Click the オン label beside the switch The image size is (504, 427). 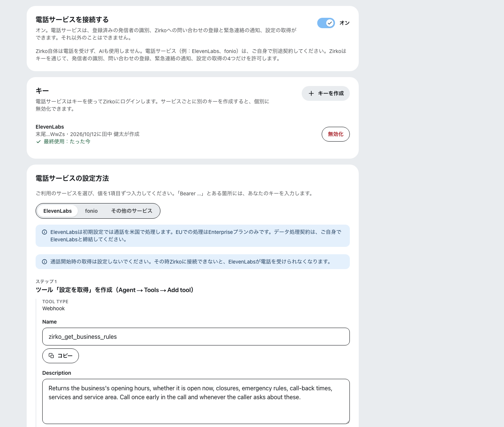point(345,23)
